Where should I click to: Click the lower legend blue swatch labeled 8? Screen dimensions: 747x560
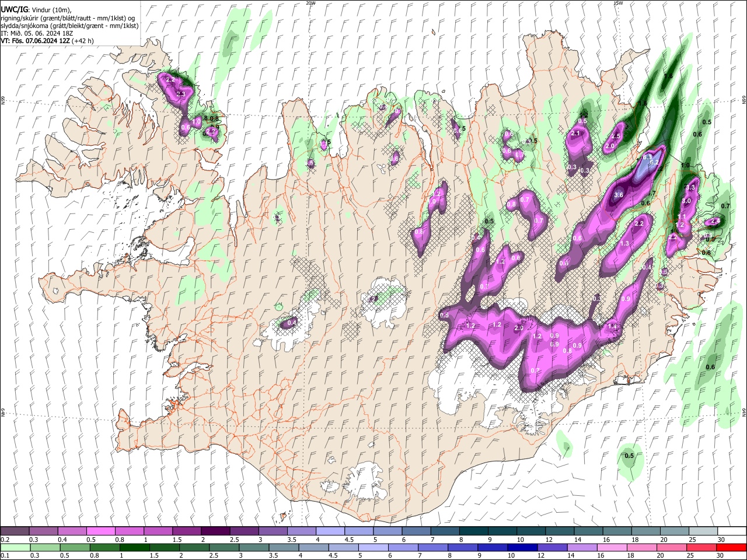463,547
